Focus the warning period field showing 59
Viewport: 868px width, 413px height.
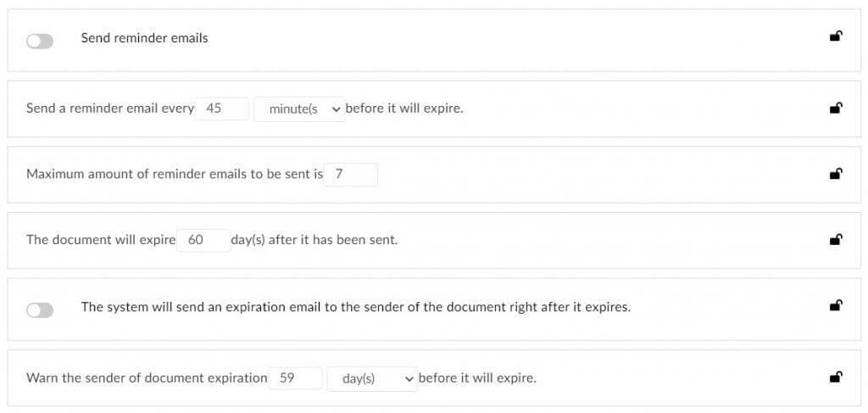click(x=295, y=378)
